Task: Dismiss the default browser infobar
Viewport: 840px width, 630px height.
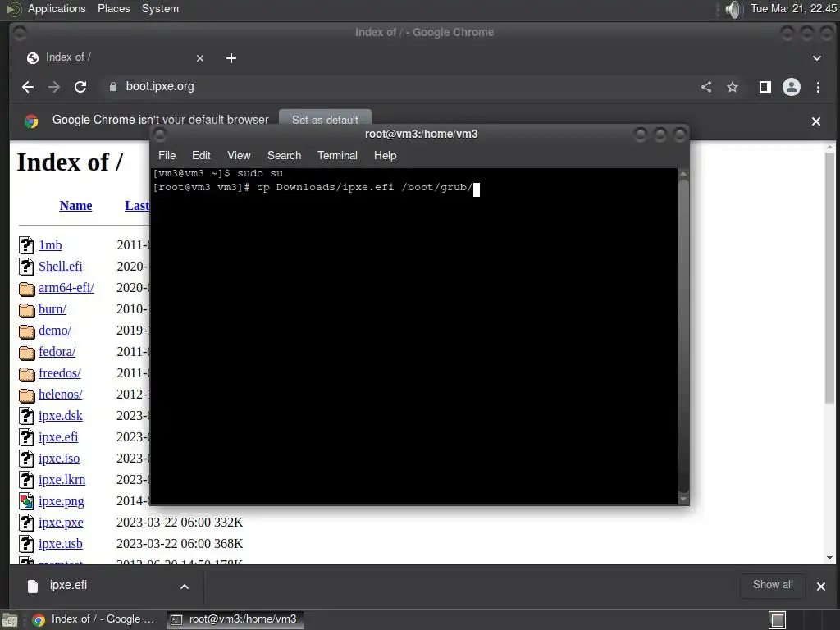Action: point(816,121)
